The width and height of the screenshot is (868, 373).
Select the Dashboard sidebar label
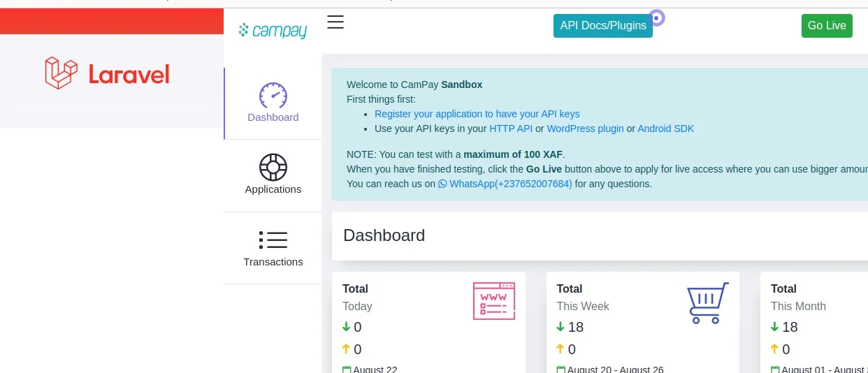(273, 117)
